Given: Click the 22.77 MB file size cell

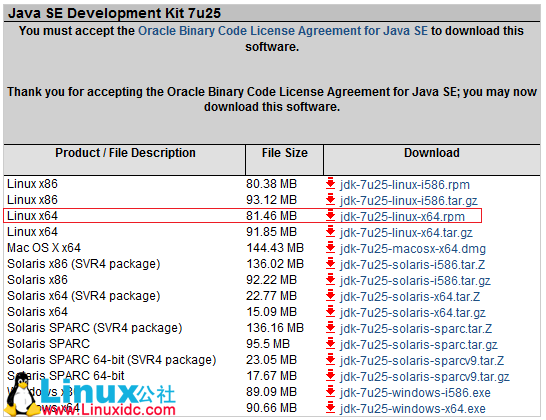Looking at the screenshot, I should (x=271, y=296).
